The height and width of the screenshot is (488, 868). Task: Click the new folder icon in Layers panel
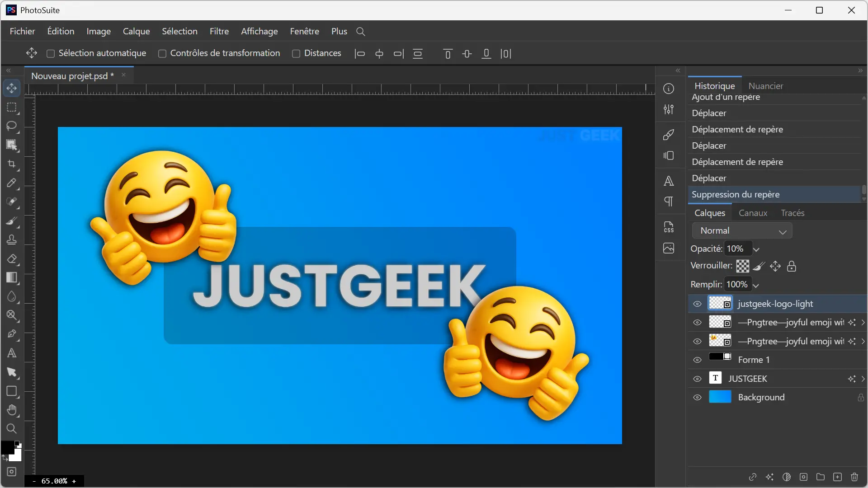click(821, 477)
